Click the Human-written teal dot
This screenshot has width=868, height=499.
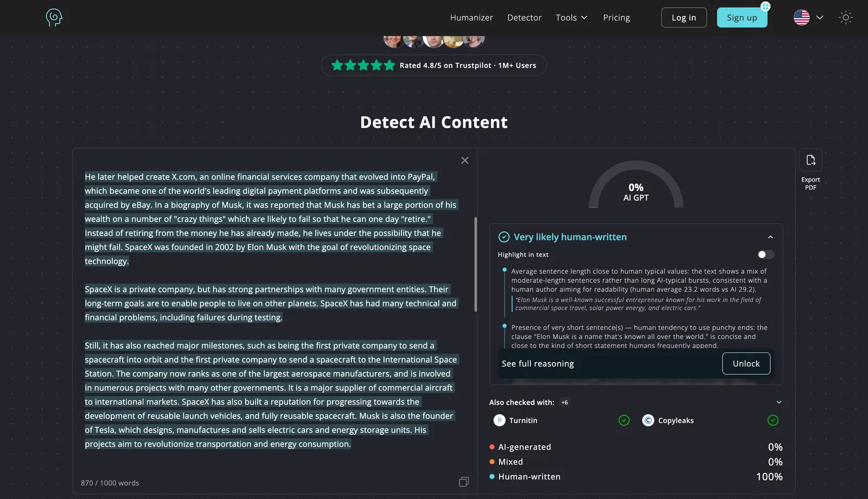[492, 477]
